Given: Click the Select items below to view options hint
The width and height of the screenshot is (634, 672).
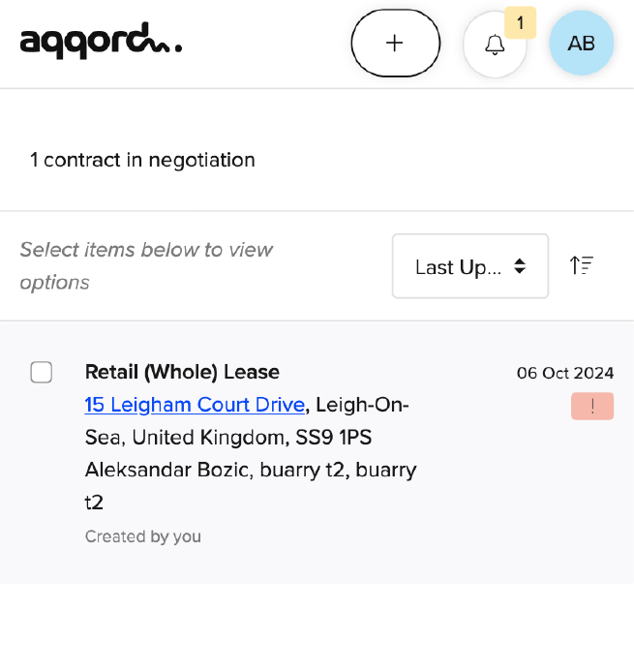Looking at the screenshot, I should 146,265.
